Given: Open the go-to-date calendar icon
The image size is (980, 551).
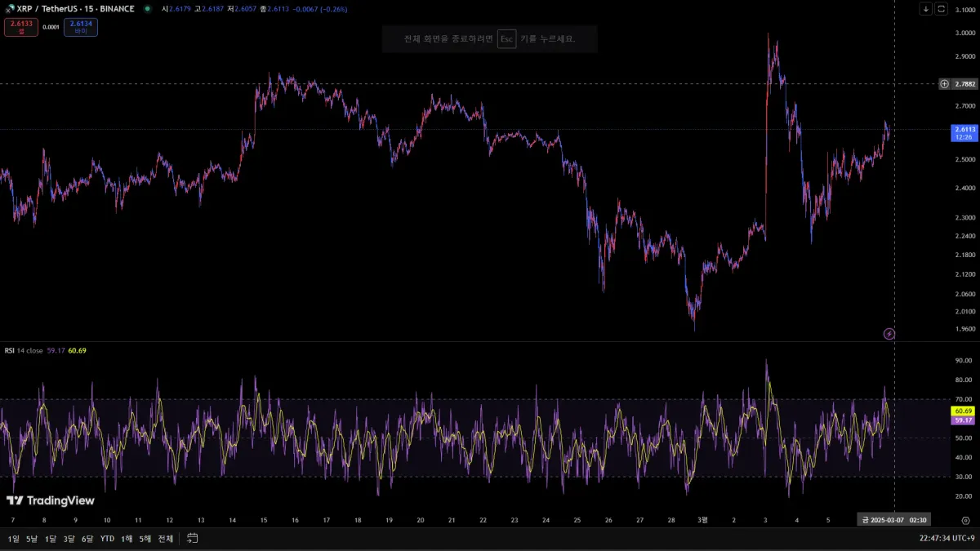Looking at the screenshot, I should (193, 538).
